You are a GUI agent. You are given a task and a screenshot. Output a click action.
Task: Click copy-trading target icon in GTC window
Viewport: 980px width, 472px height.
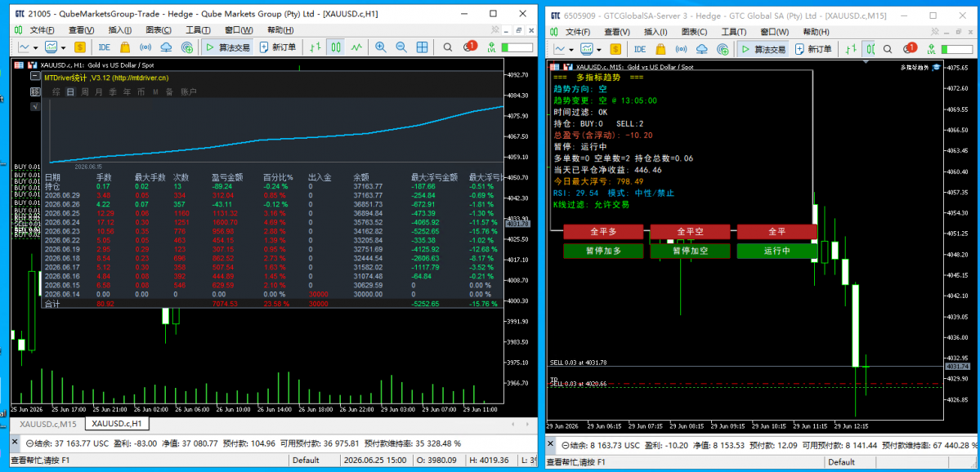tap(722, 49)
